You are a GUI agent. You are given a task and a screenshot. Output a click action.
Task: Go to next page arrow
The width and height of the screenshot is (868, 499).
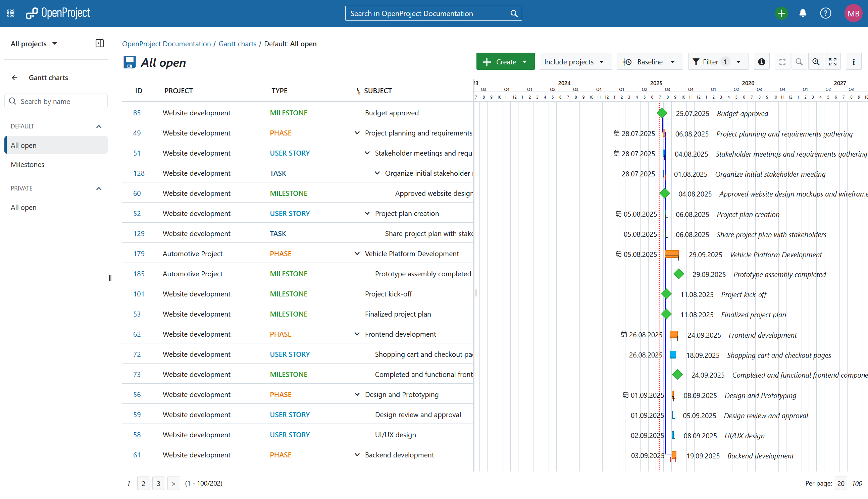click(173, 483)
